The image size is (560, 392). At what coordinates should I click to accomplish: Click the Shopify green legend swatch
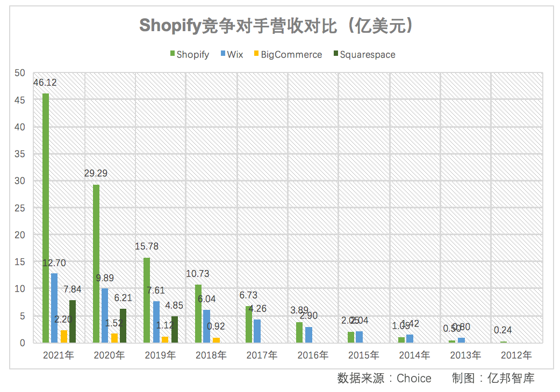(173, 54)
